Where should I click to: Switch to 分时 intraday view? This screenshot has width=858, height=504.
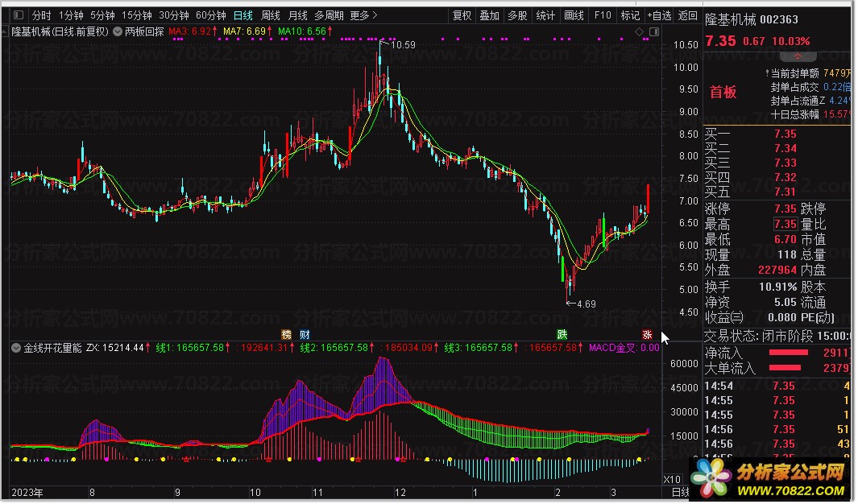pos(42,15)
